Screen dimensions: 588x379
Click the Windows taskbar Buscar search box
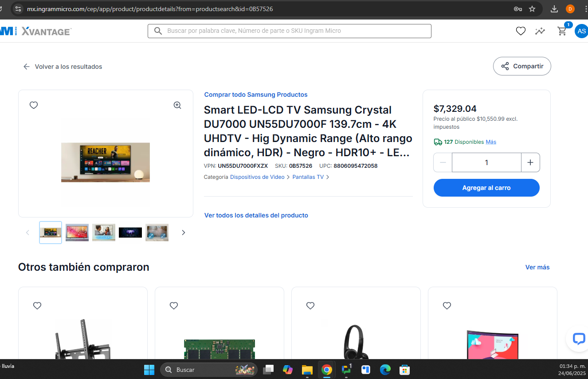tap(209, 370)
